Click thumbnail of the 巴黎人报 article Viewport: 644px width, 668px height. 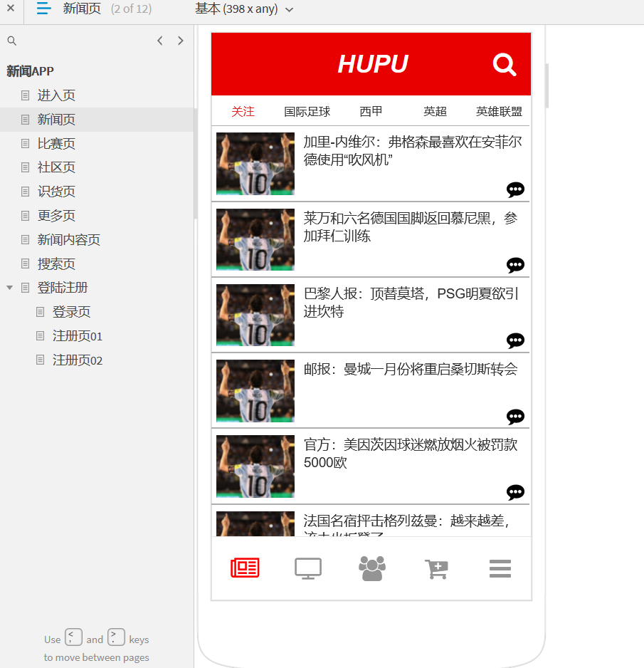pyautogui.click(x=255, y=315)
